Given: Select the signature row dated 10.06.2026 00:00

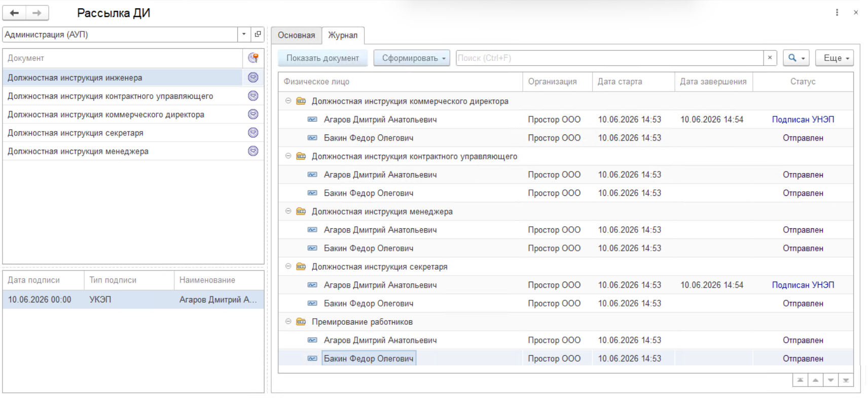Looking at the screenshot, I should [133, 299].
